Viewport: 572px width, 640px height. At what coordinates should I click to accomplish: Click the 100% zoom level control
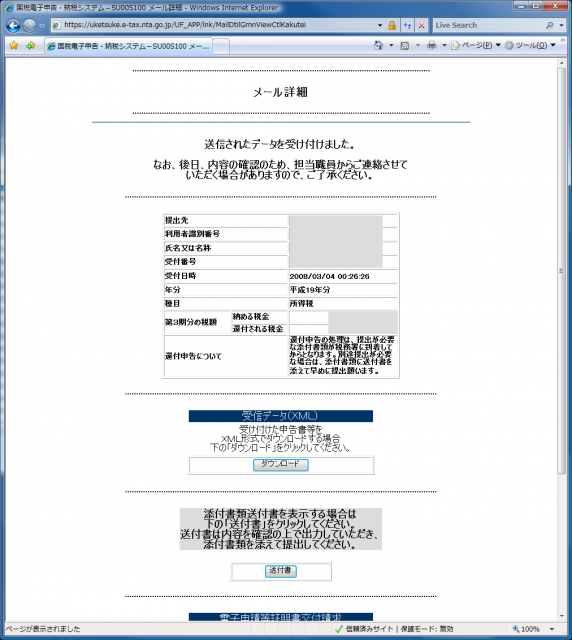pyautogui.click(x=526, y=629)
